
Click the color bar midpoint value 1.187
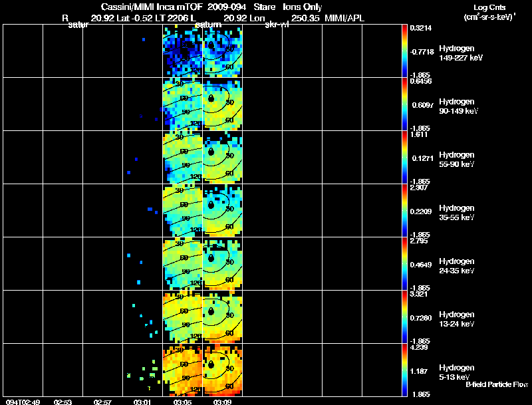pos(419,372)
